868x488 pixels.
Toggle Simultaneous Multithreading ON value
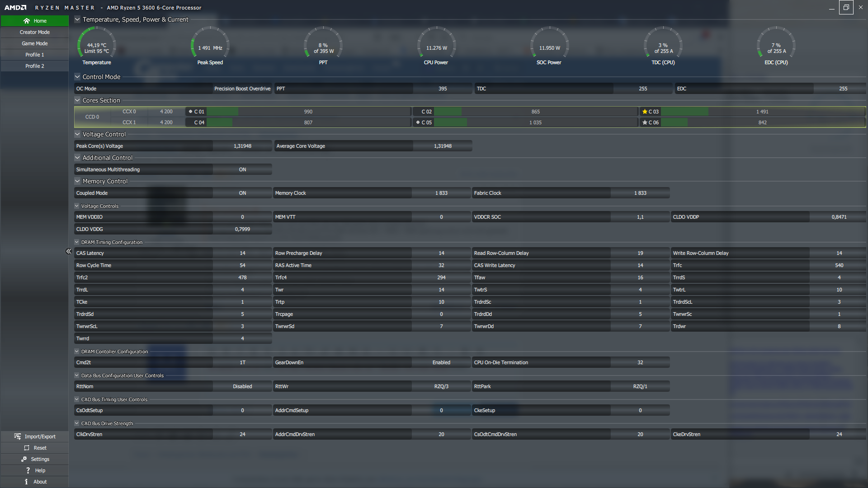pyautogui.click(x=242, y=169)
